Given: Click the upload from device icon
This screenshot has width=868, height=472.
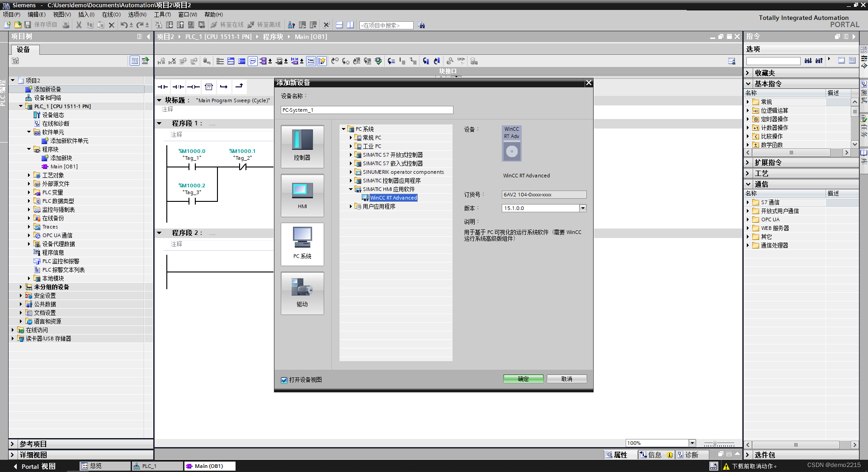Looking at the screenshot, I should 180,25.
